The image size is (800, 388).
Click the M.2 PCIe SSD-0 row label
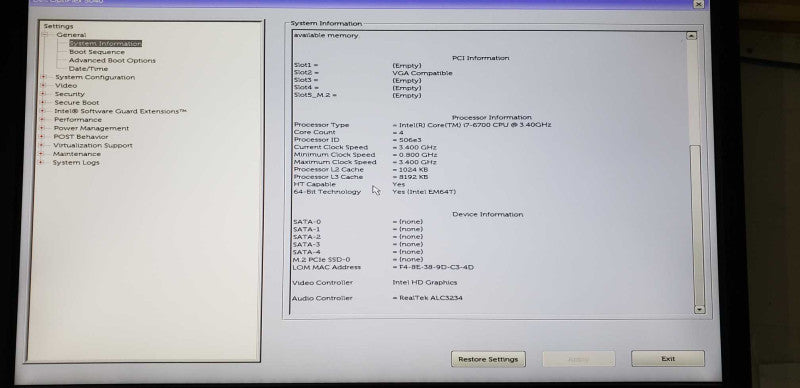pyautogui.click(x=322, y=259)
